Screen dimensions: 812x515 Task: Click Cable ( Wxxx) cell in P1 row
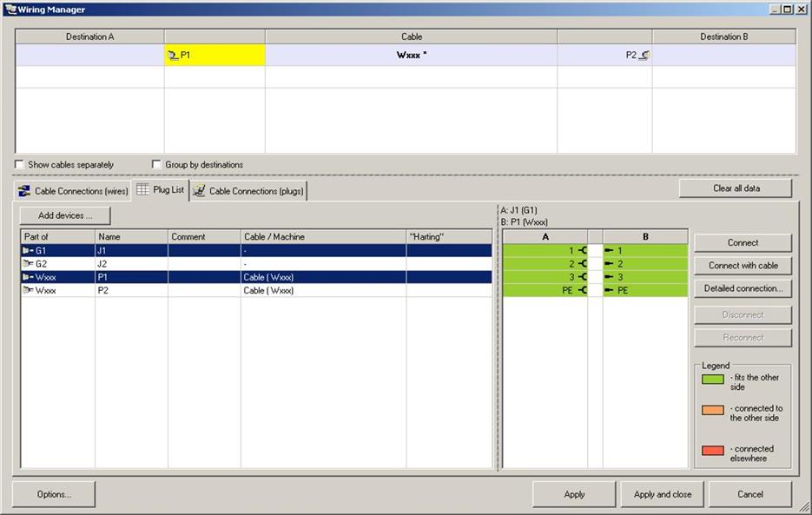coord(324,277)
